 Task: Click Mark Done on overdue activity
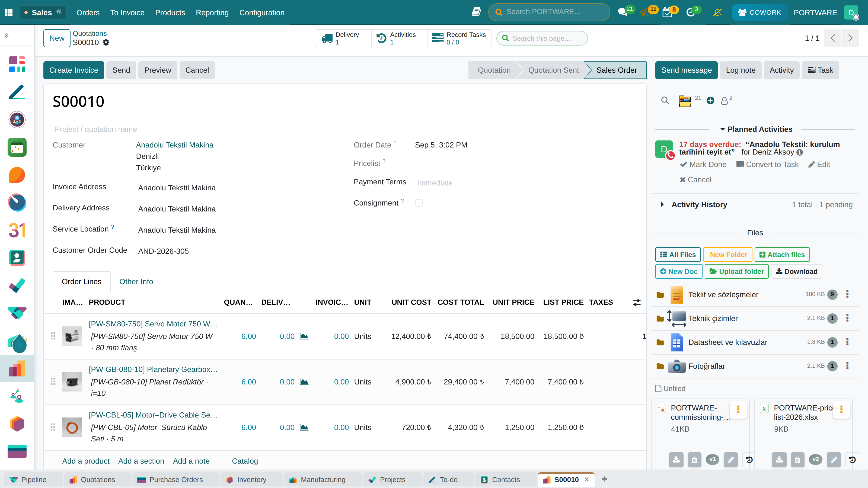(703, 164)
